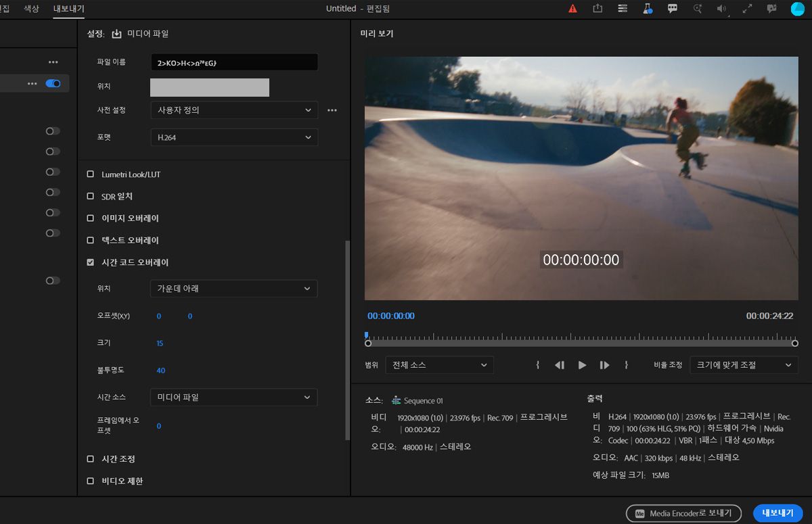Open the 포맷 H.264 dropdown
This screenshot has height=524, width=812.
233,137
